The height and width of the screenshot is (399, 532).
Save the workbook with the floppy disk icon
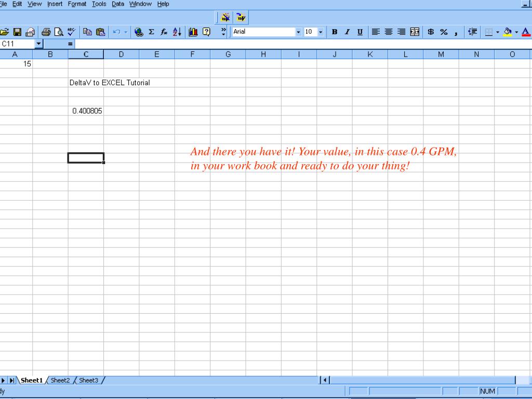17,32
